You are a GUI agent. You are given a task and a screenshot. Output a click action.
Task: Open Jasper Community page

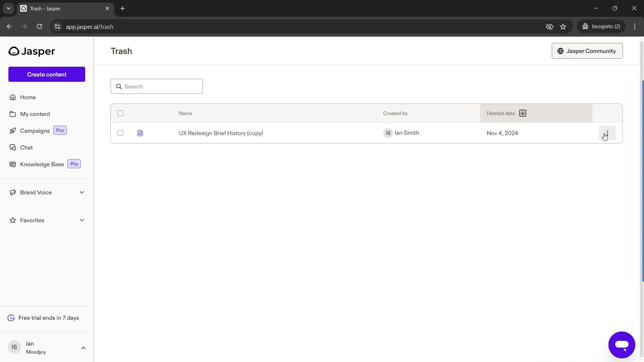pos(587,50)
